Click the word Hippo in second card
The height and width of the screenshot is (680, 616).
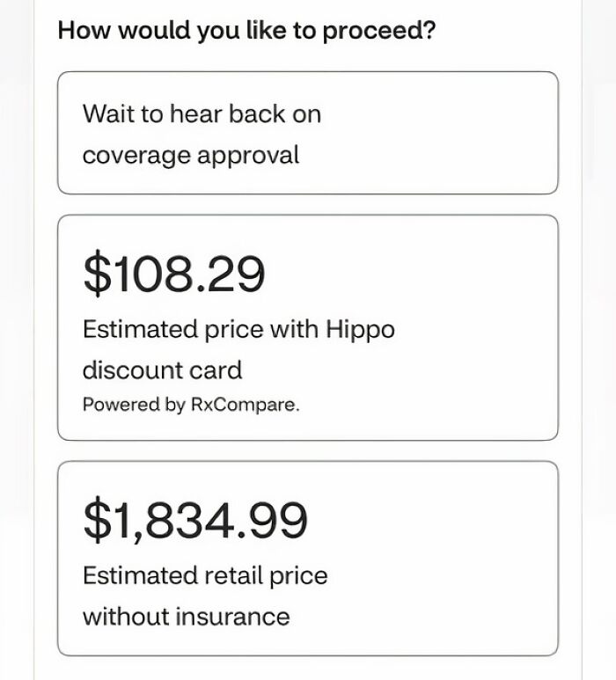[x=360, y=329]
